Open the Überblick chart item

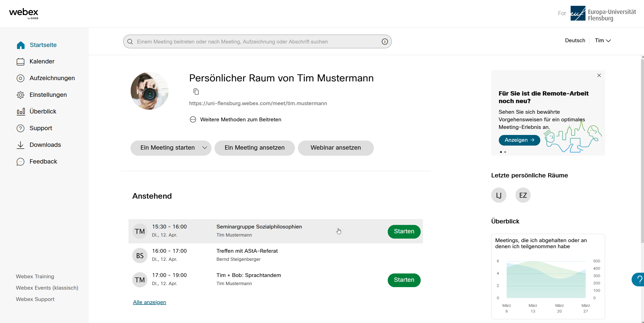pyautogui.click(x=43, y=111)
